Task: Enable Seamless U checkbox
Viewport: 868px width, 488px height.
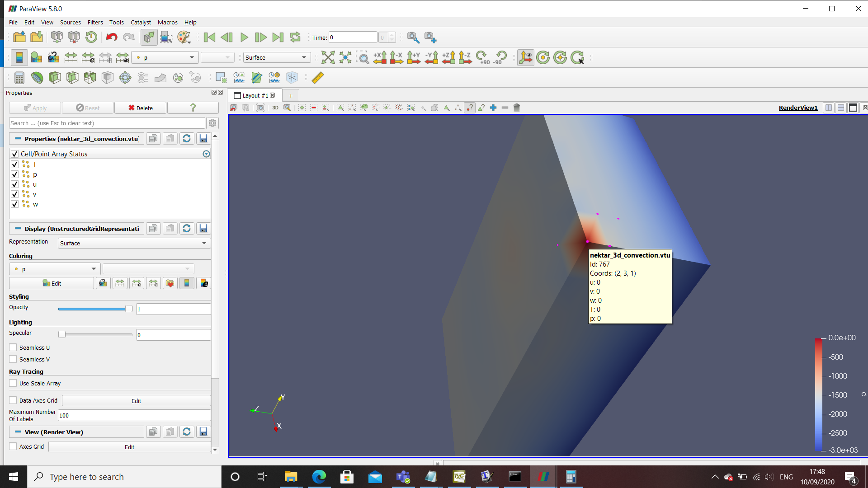Action: click(13, 347)
